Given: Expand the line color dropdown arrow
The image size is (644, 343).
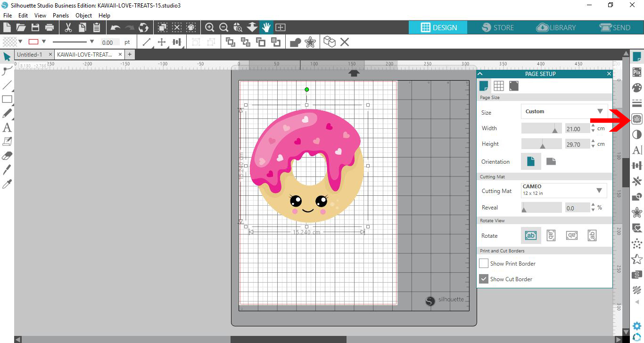Looking at the screenshot, I should pos(44,42).
